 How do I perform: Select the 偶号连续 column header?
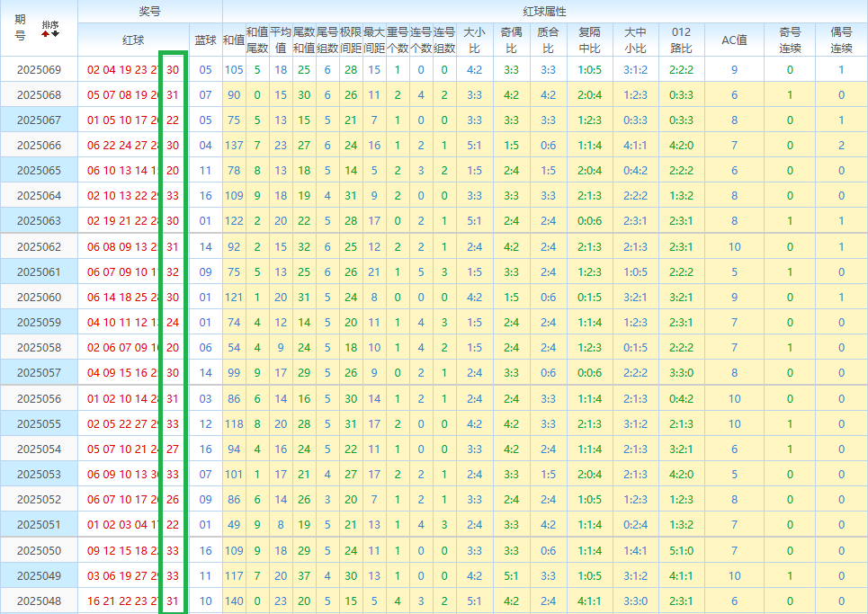[841, 40]
